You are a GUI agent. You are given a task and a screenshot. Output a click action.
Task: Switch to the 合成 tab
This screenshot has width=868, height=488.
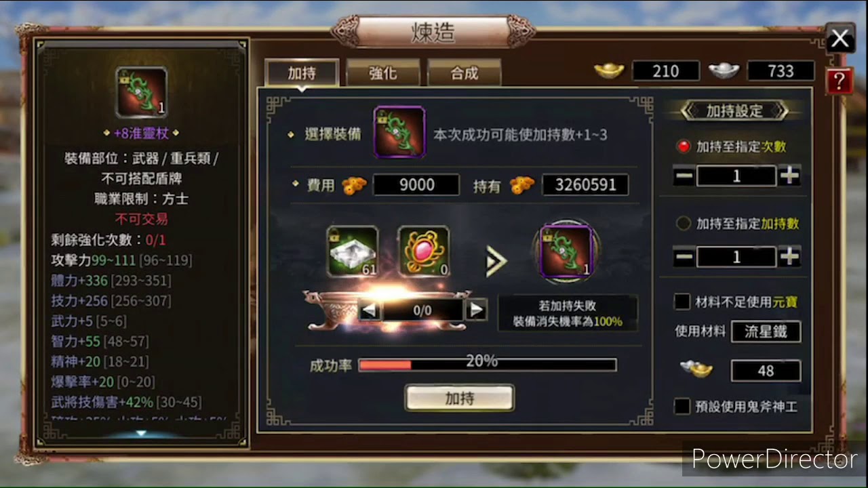465,73
